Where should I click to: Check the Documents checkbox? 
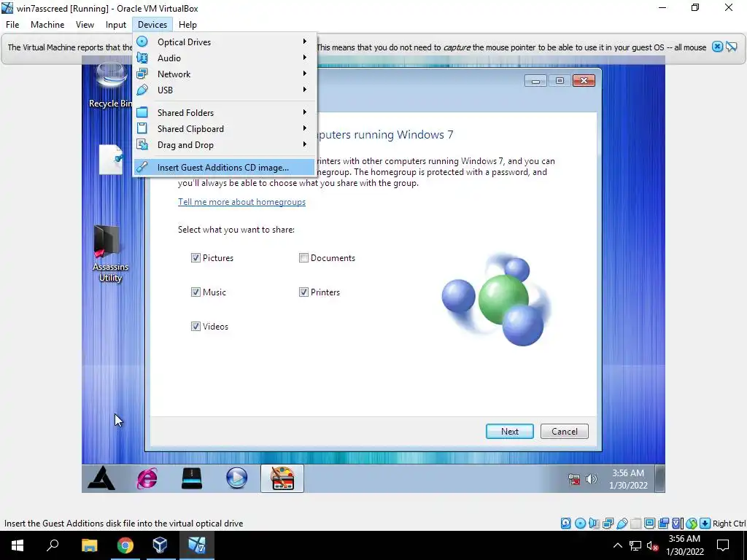point(303,258)
